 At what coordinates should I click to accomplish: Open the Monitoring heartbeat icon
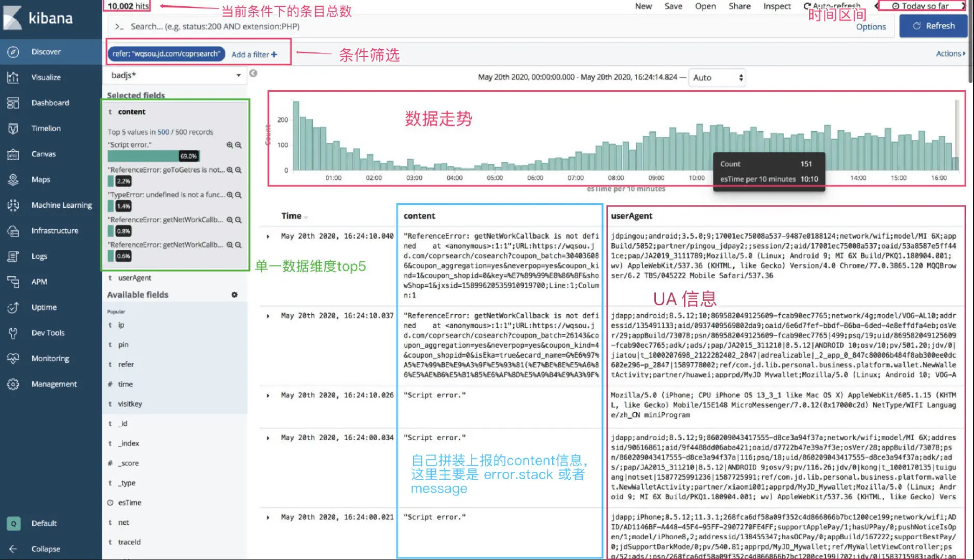click(13, 358)
